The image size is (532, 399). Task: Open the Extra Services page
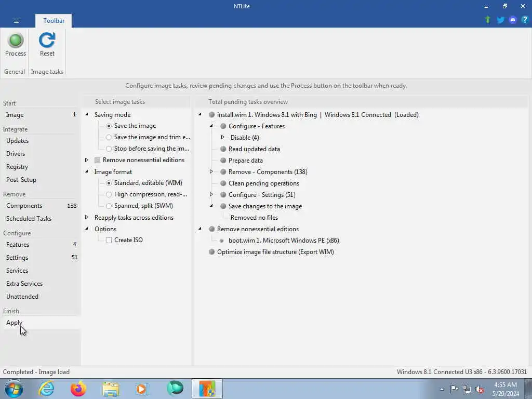[x=41, y=283]
